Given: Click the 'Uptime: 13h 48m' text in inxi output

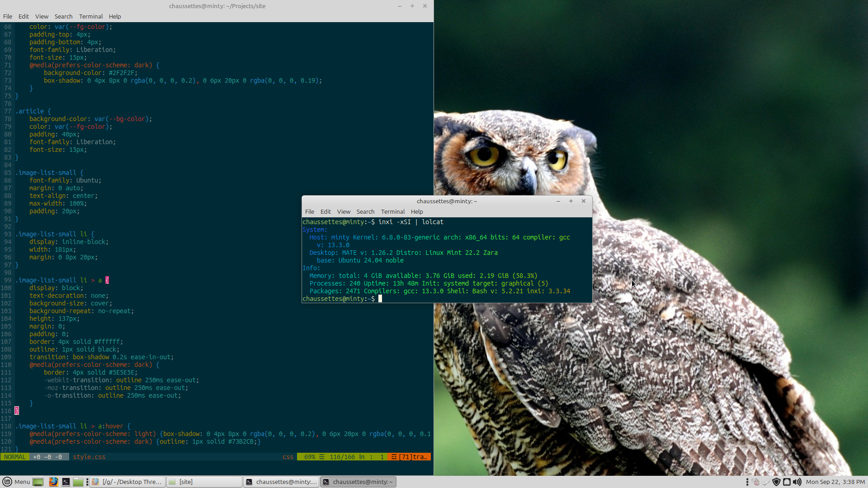Looking at the screenshot, I should click(x=391, y=283).
